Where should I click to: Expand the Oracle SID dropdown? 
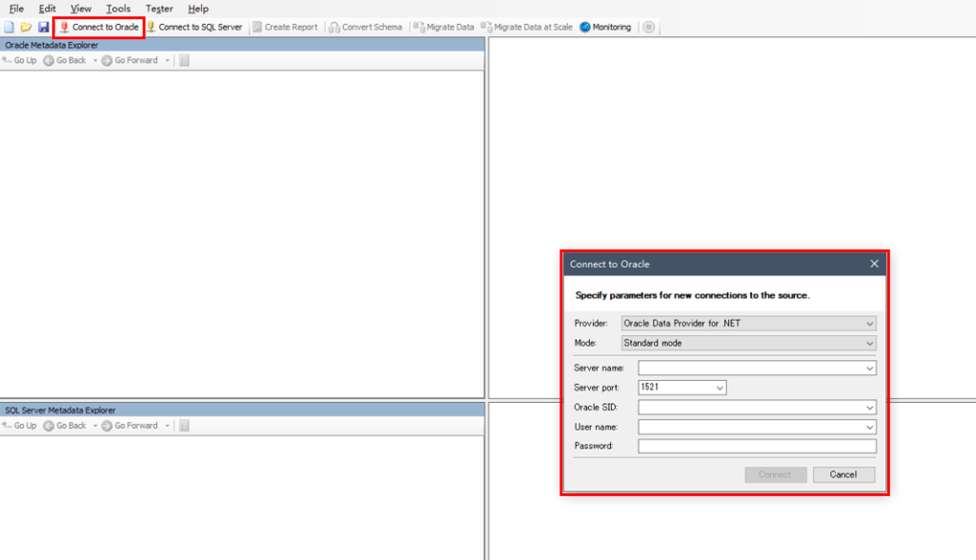point(869,408)
